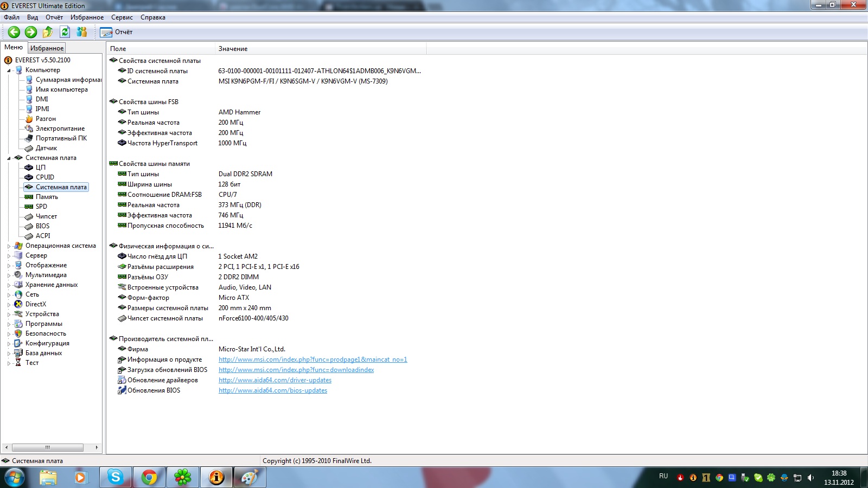Screen dimensions: 868x488
Task: Expand the Отображение tree node
Action: point(9,266)
